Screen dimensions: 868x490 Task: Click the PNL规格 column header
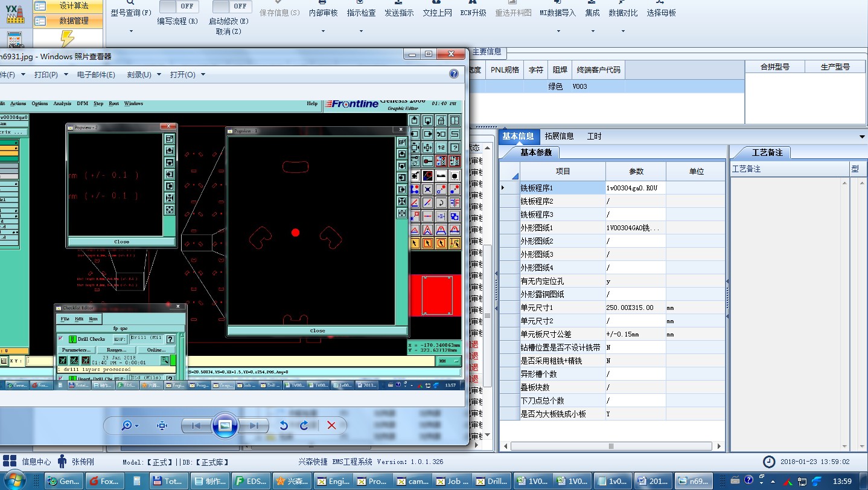point(505,69)
